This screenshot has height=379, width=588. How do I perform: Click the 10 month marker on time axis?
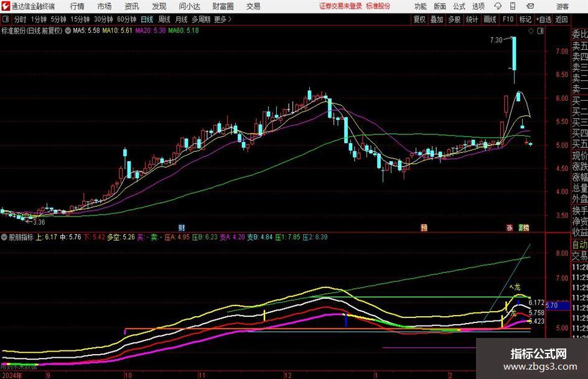point(128,375)
